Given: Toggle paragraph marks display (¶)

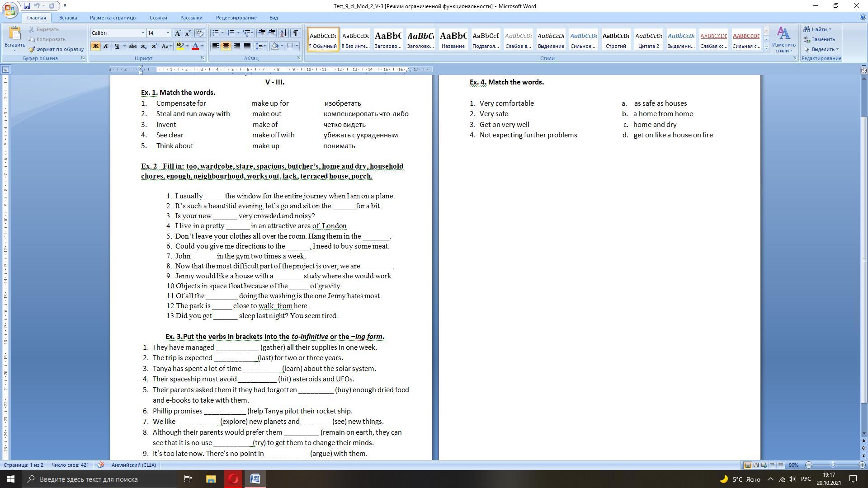Looking at the screenshot, I should click(295, 33).
